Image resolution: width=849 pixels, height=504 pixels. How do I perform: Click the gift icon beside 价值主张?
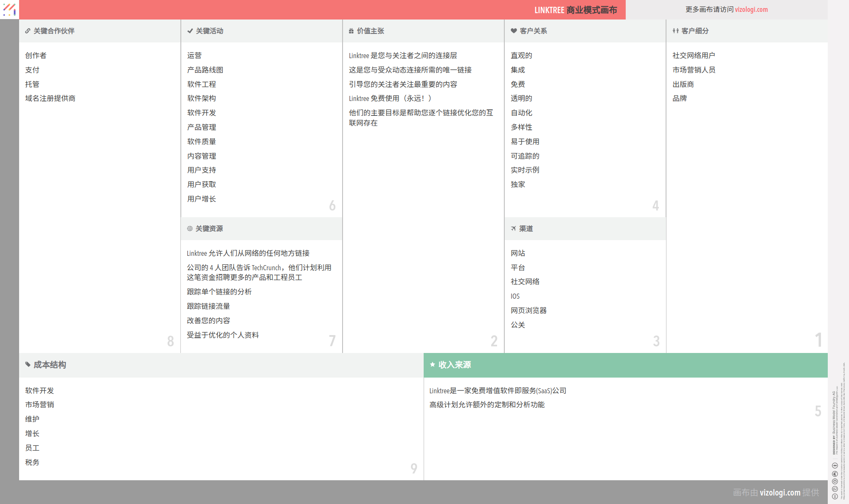pyautogui.click(x=351, y=31)
